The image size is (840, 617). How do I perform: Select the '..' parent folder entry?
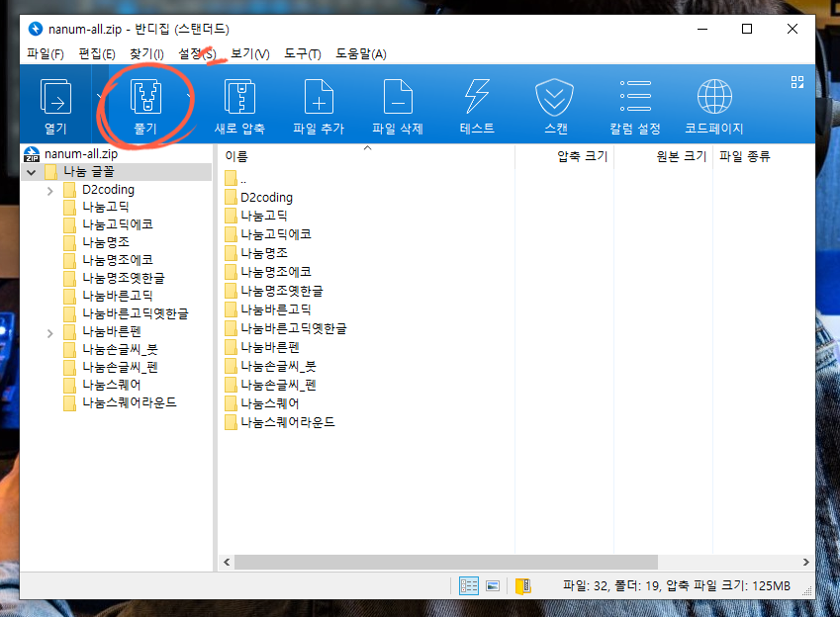(x=235, y=179)
